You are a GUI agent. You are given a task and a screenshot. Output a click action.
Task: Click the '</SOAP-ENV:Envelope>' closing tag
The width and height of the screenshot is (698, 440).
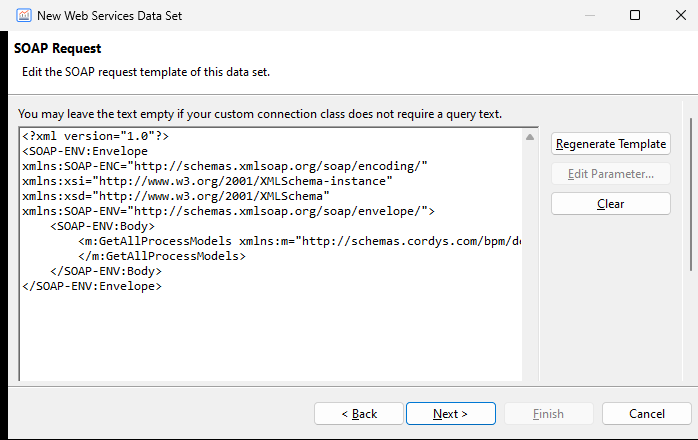pyautogui.click(x=92, y=286)
